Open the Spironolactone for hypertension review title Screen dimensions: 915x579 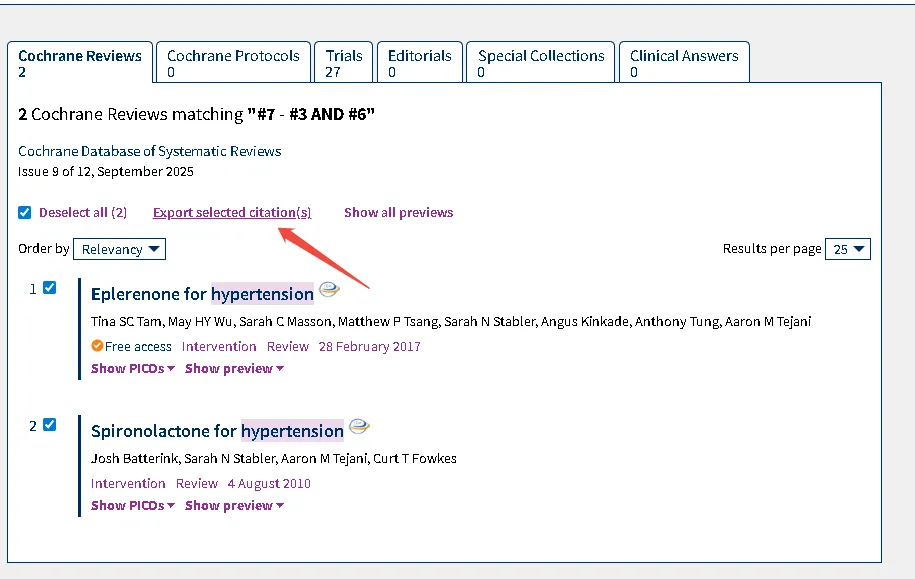[x=217, y=431]
